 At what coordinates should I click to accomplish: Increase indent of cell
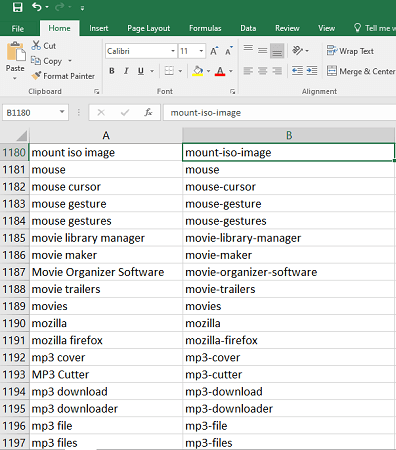[x=312, y=71]
